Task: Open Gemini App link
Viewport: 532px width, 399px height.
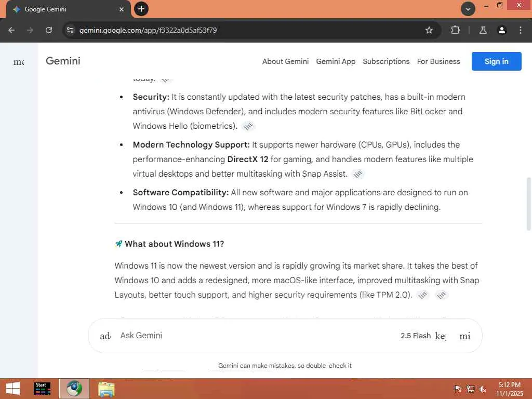Action: (x=336, y=61)
